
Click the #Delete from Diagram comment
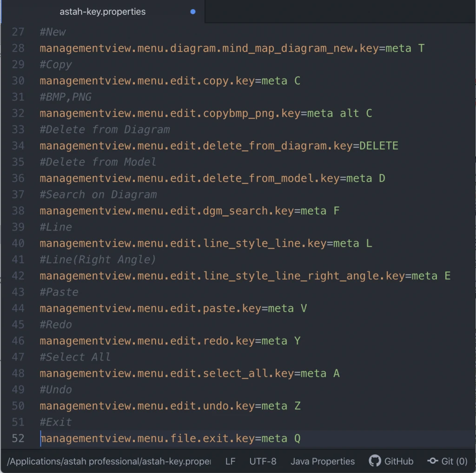105,130
